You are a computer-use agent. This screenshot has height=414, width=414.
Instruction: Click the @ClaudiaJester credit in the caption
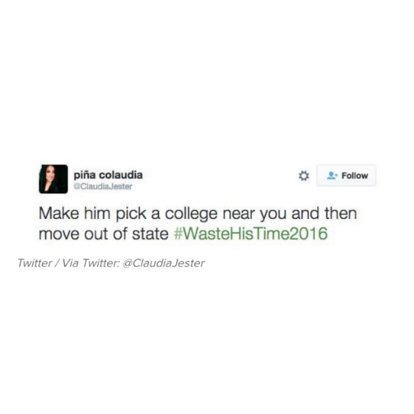(x=163, y=263)
